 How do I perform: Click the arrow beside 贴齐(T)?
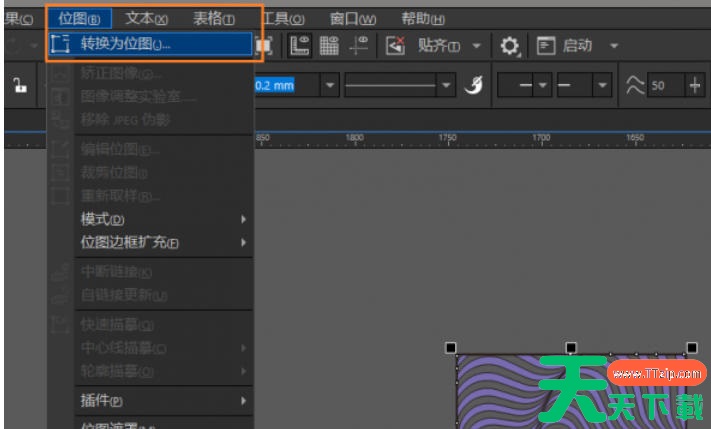[x=477, y=45]
